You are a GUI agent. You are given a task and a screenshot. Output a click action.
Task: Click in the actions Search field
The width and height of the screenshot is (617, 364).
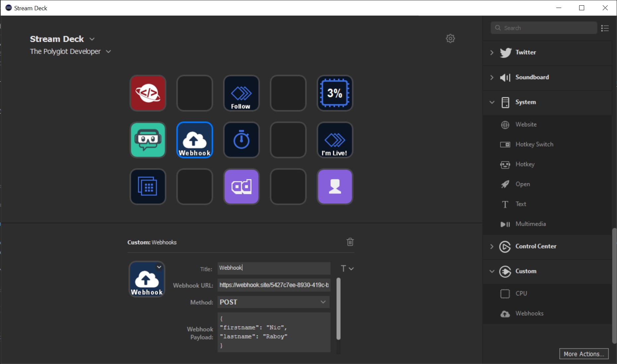coord(544,28)
